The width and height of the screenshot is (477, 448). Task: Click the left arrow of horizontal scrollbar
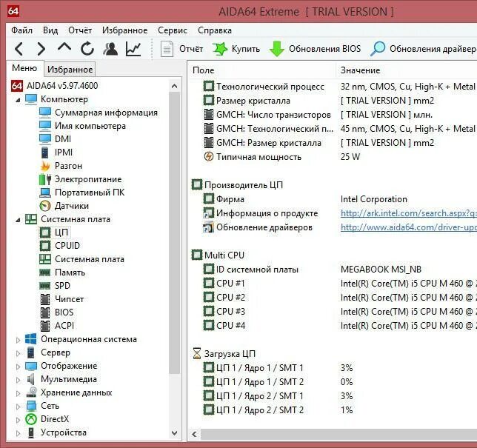[x=194, y=434]
